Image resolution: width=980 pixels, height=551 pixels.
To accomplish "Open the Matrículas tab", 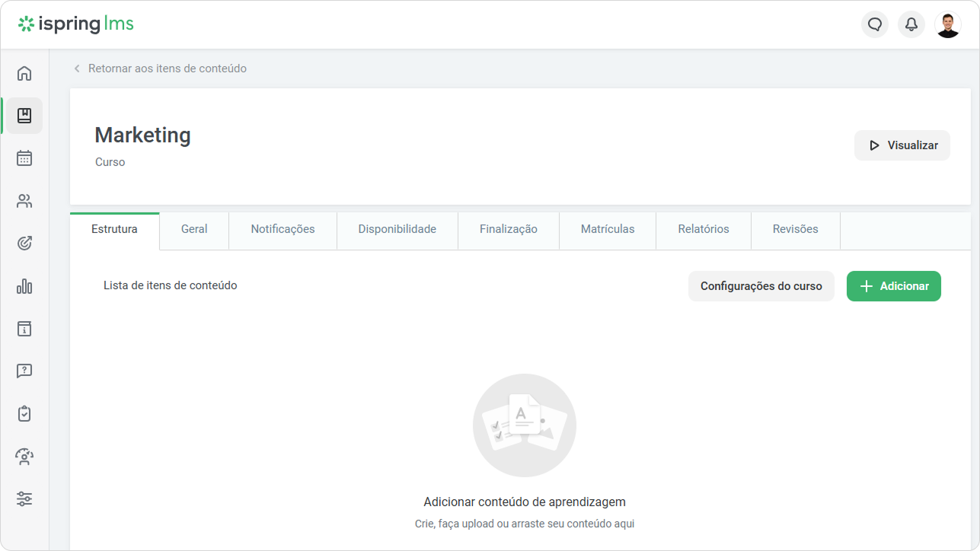I will pyautogui.click(x=608, y=229).
